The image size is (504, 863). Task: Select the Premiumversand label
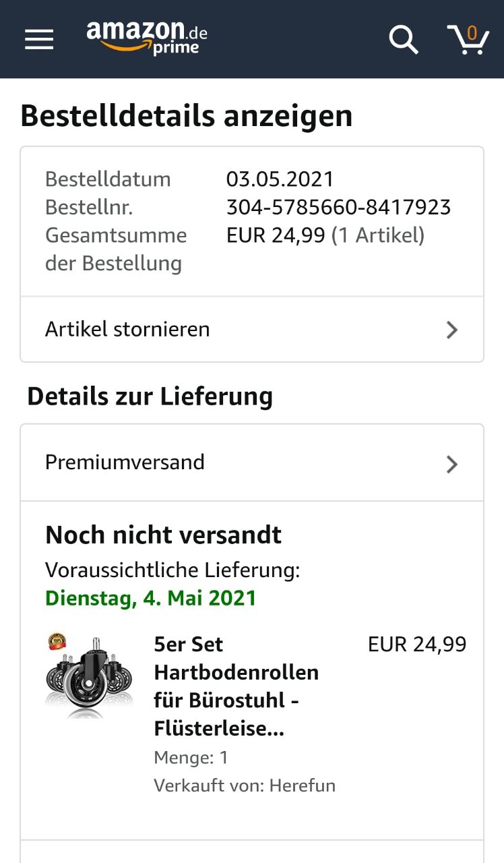[125, 463]
